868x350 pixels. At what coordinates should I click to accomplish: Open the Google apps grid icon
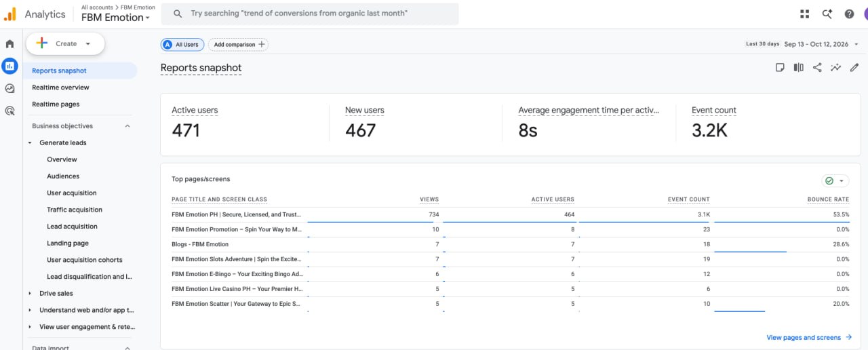[805, 14]
